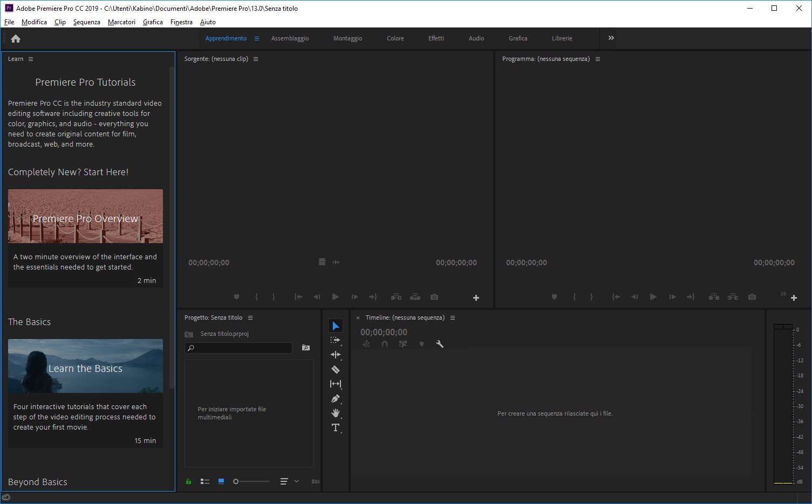Select the Hand tool
The width and height of the screenshot is (812, 504).
click(x=335, y=413)
